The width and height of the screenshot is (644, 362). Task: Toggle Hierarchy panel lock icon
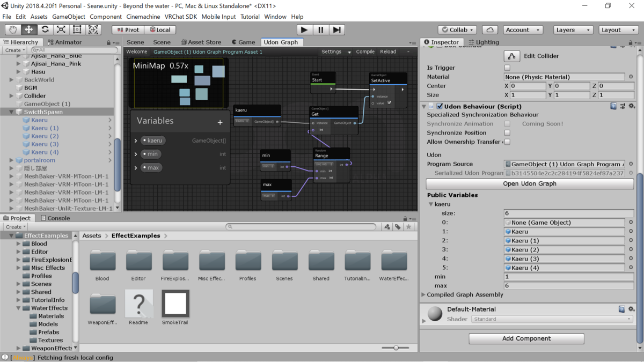point(109,43)
